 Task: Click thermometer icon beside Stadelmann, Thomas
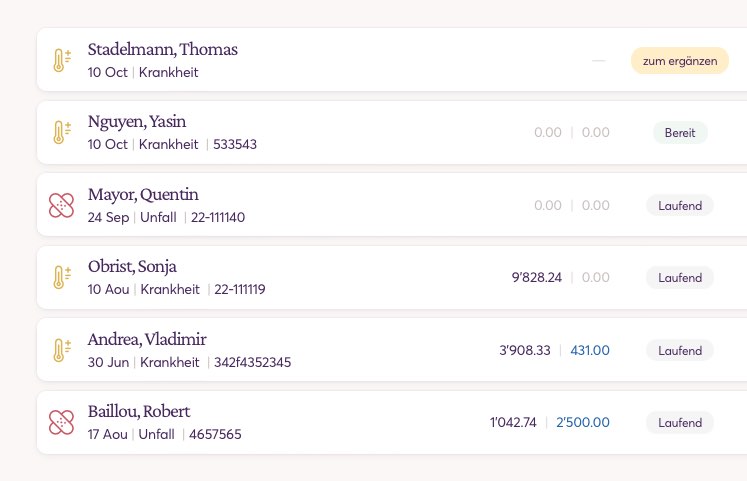(62, 60)
